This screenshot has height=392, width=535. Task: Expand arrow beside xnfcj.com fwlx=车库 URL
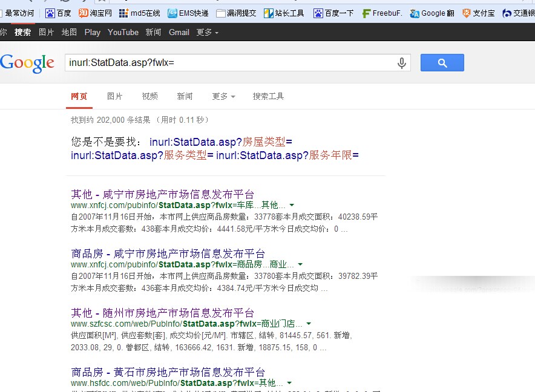pyautogui.click(x=292, y=206)
